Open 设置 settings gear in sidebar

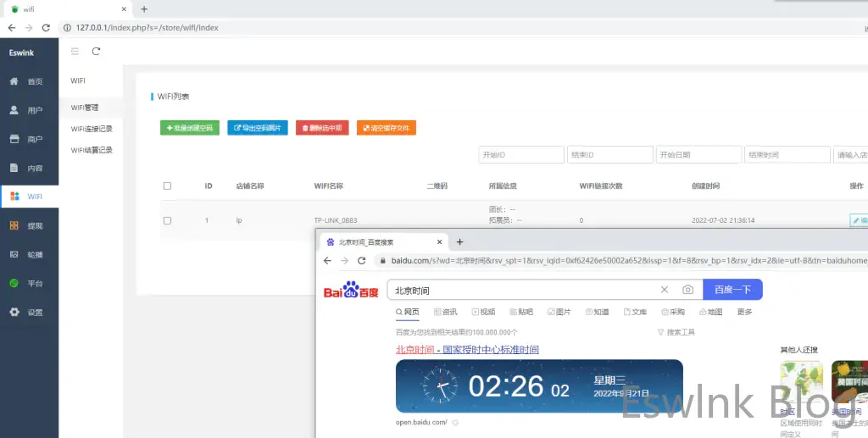pos(14,312)
